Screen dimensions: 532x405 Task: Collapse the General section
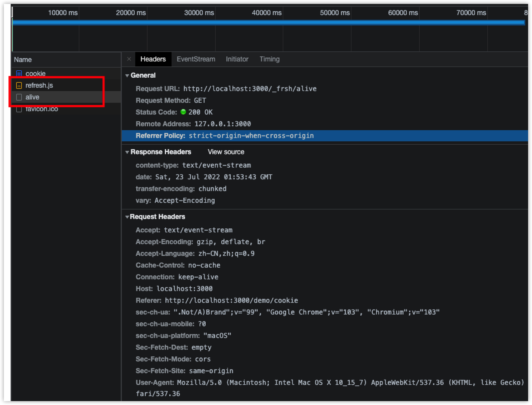(127, 75)
